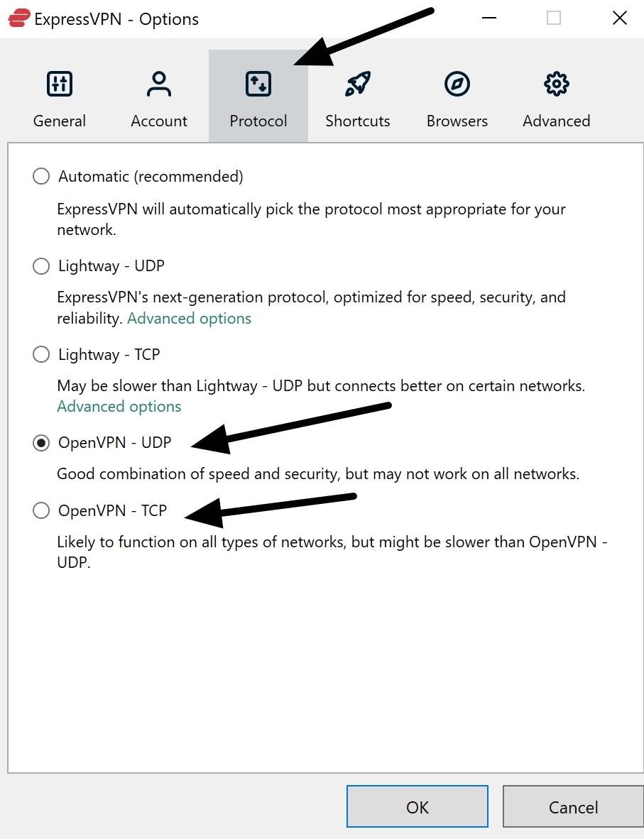Open the Account icon in the options toolbar
Viewport: 644px width, 839px height.
(x=158, y=83)
